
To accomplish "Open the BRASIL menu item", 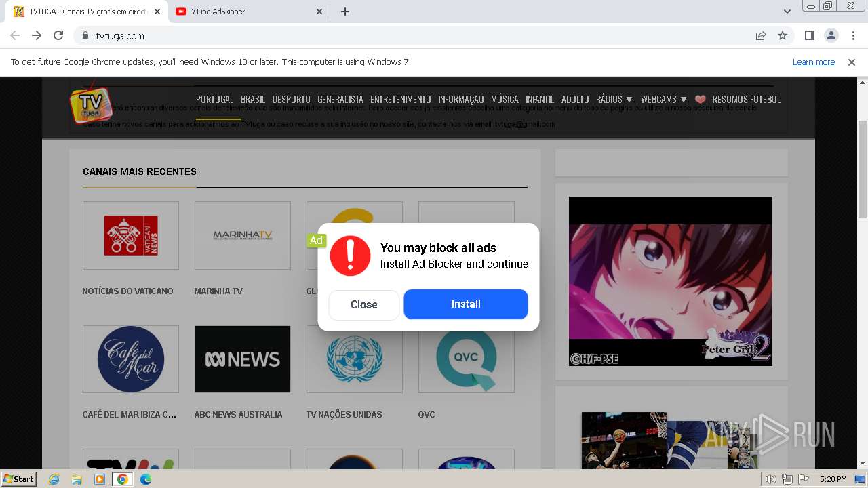I will 253,99.
